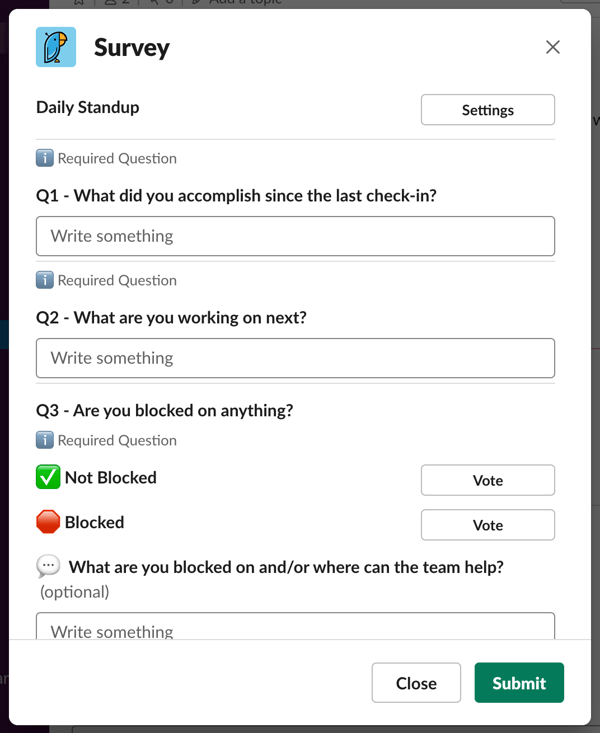
Task: Click the info icon above Q2
Action: pyautogui.click(x=45, y=280)
